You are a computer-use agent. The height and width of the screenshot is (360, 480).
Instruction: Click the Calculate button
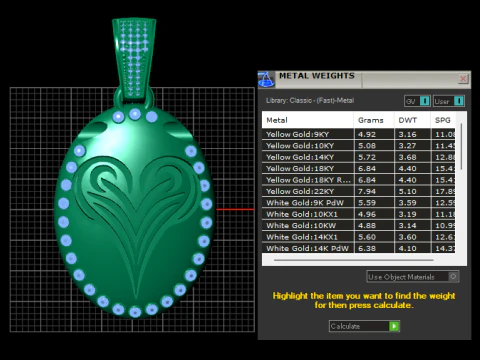point(364,326)
